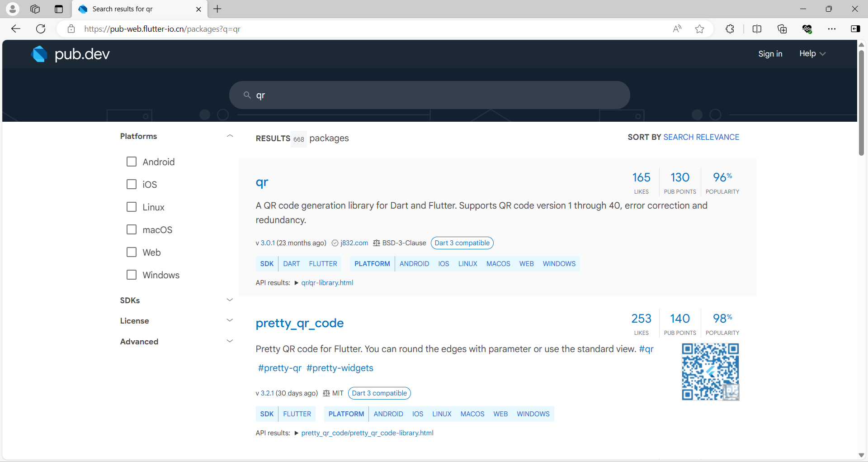Screen dimensions: 868x462
Task: Check the Web platform checkbox
Action: coord(132,252)
